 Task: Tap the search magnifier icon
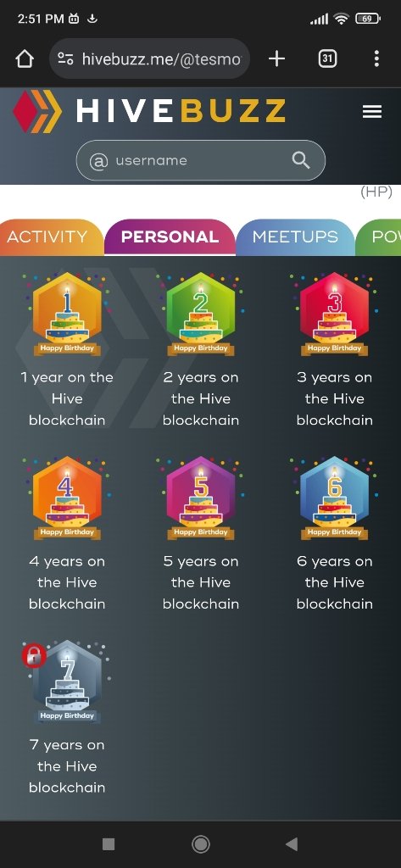[301, 160]
